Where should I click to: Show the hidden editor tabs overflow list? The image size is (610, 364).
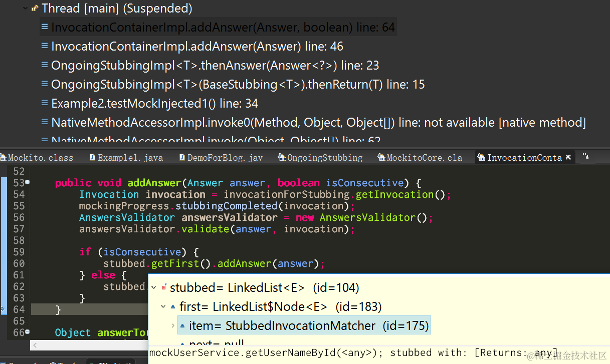(x=586, y=157)
